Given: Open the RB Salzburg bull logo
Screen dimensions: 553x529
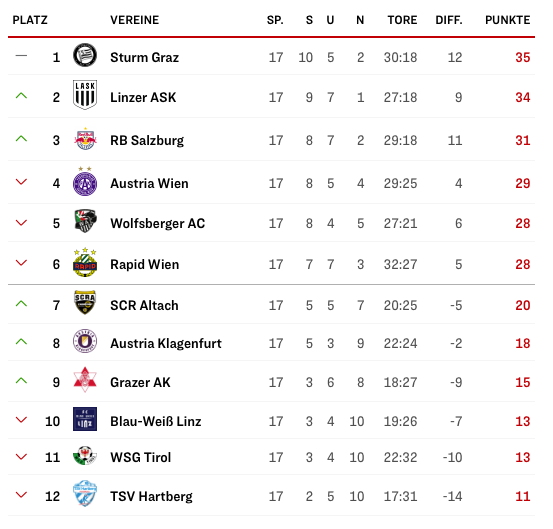Looking at the screenshot, I should point(85,139).
